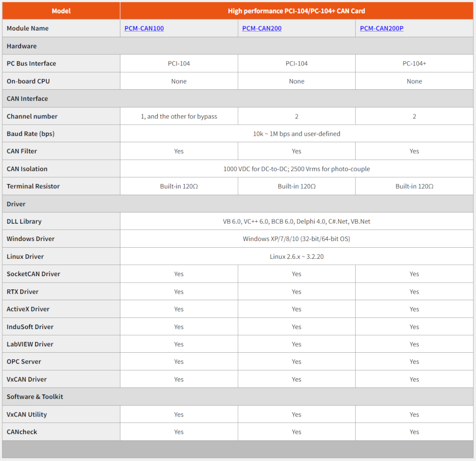476x461 pixels.
Task: Click the 'CAN Filter' row label
Action: pyautogui.click(x=22, y=151)
